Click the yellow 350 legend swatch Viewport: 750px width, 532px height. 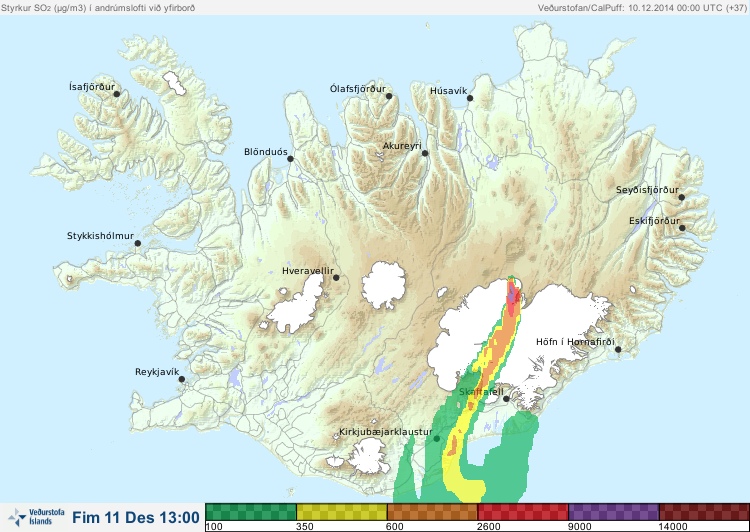(x=342, y=512)
